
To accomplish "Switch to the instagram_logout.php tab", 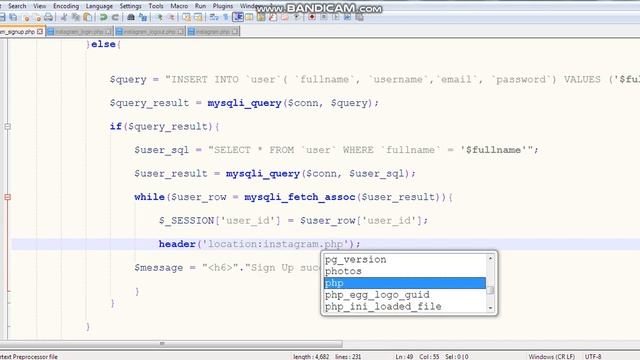I will click(x=149, y=31).
